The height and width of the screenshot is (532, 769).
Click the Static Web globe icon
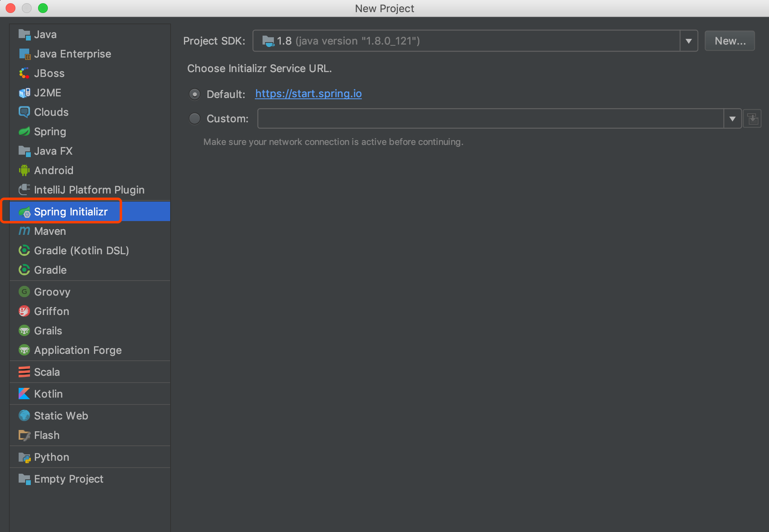[24, 416]
